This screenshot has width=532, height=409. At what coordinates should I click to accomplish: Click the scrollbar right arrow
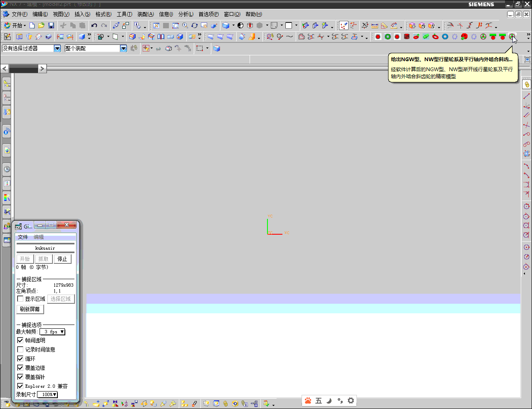(42, 69)
